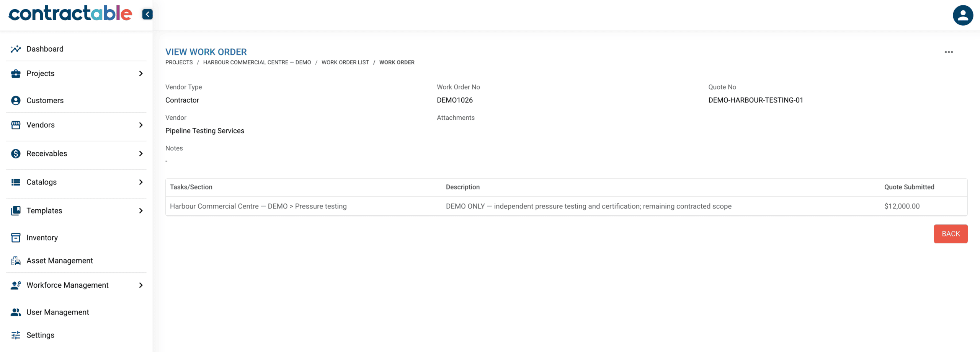
Task: Click the Tasks/Section column header
Action: (191, 187)
